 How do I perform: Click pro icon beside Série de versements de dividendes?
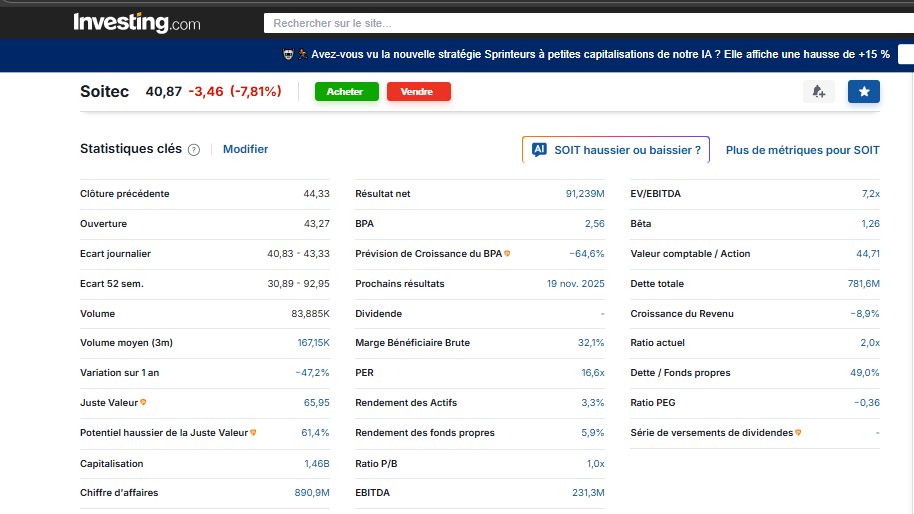(798, 432)
